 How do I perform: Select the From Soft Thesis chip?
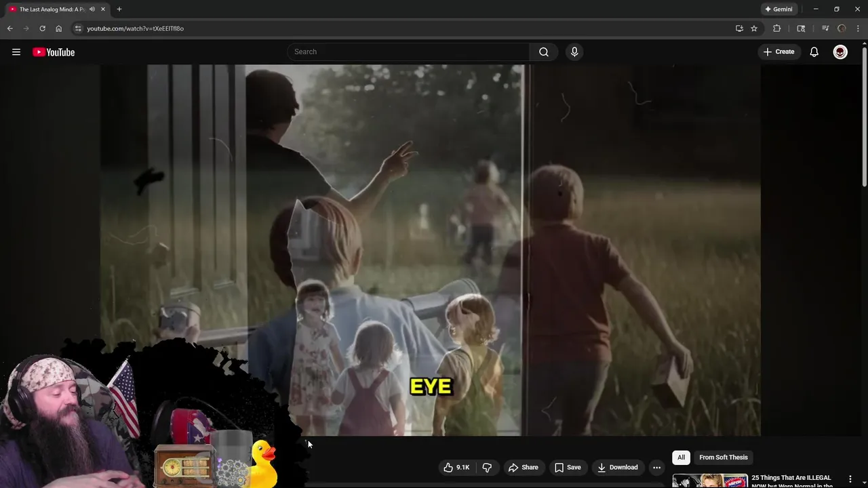point(724,457)
